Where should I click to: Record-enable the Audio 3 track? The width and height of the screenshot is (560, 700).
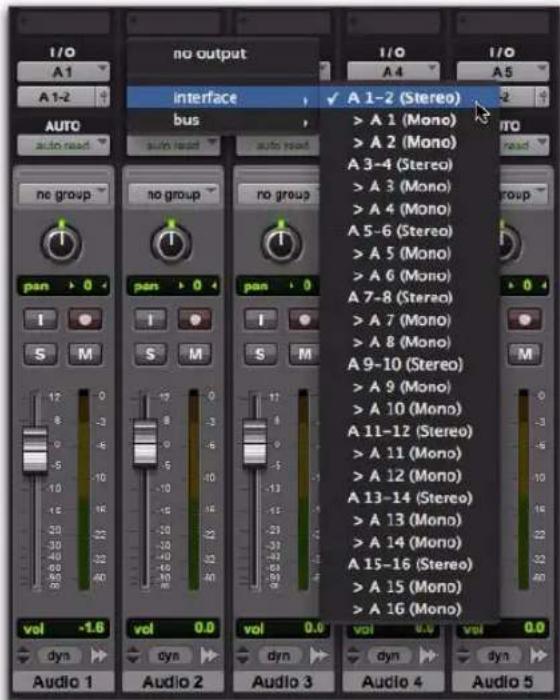[x=305, y=319]
